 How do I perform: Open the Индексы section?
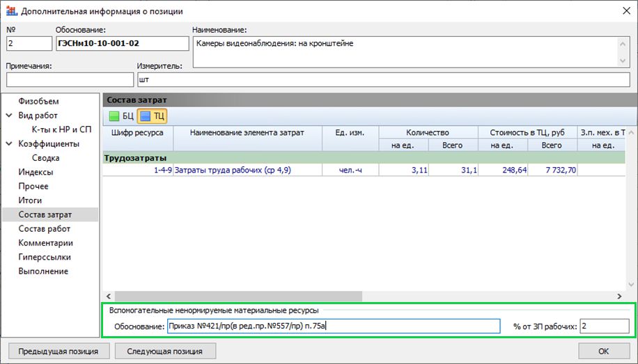(36, 172)
